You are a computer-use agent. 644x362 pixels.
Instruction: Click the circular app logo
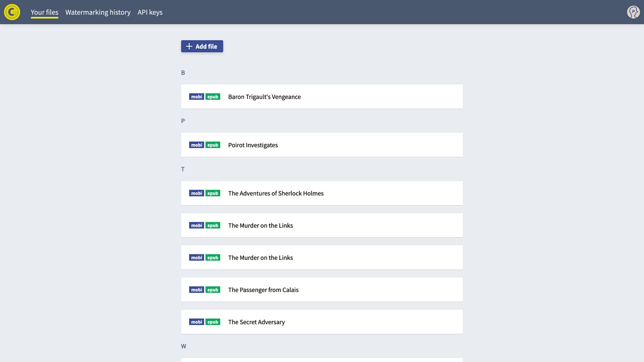(x=12, y=12)
